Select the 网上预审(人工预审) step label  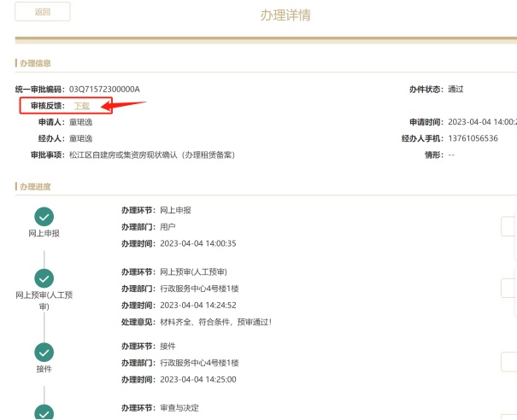[44, 300]
